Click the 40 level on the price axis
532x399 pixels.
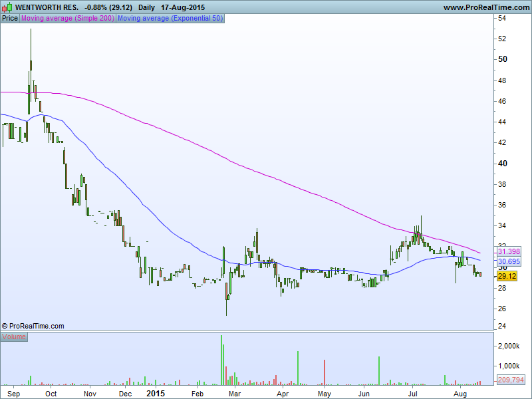503,164
